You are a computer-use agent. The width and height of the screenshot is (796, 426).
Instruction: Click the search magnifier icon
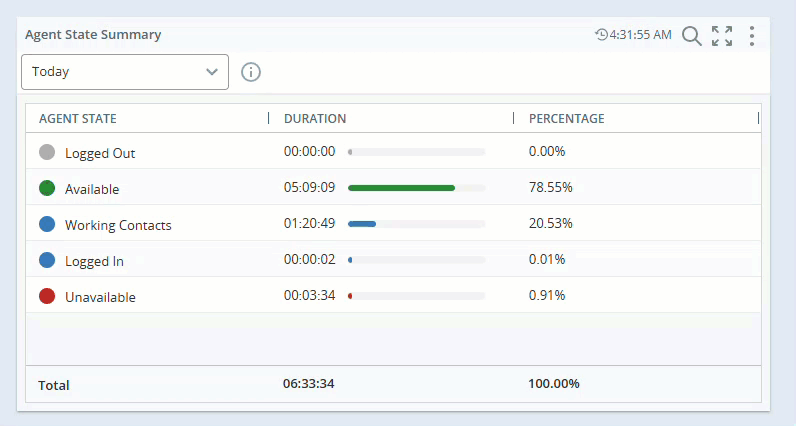[x=691, y=36]
